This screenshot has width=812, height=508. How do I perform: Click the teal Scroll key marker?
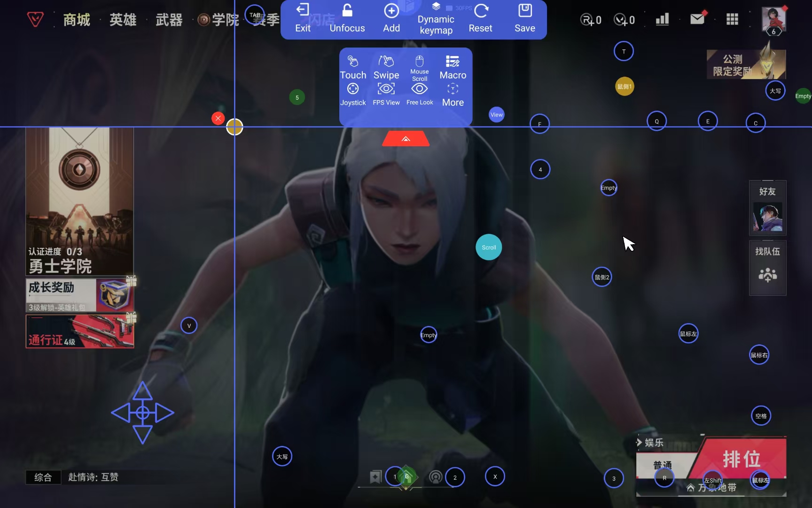(x=489, y=247)
